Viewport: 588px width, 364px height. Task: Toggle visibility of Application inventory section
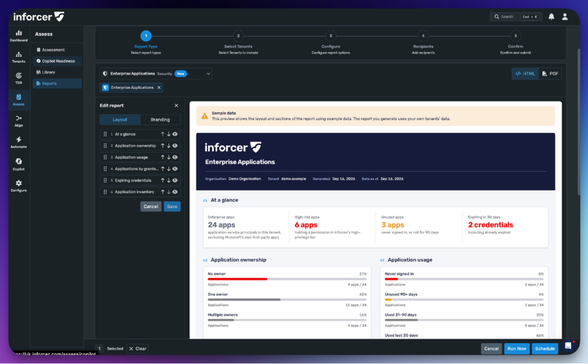tap(175, 192)
